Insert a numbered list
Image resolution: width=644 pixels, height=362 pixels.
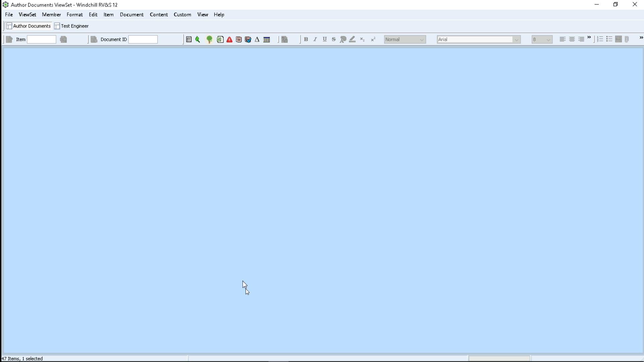[600, 39]
